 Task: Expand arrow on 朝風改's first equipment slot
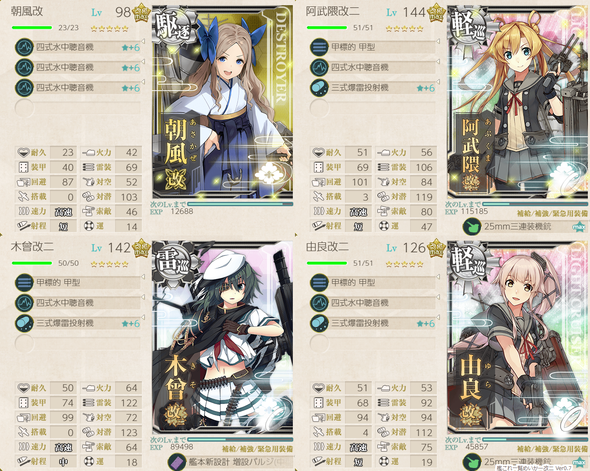pos(143,41)
